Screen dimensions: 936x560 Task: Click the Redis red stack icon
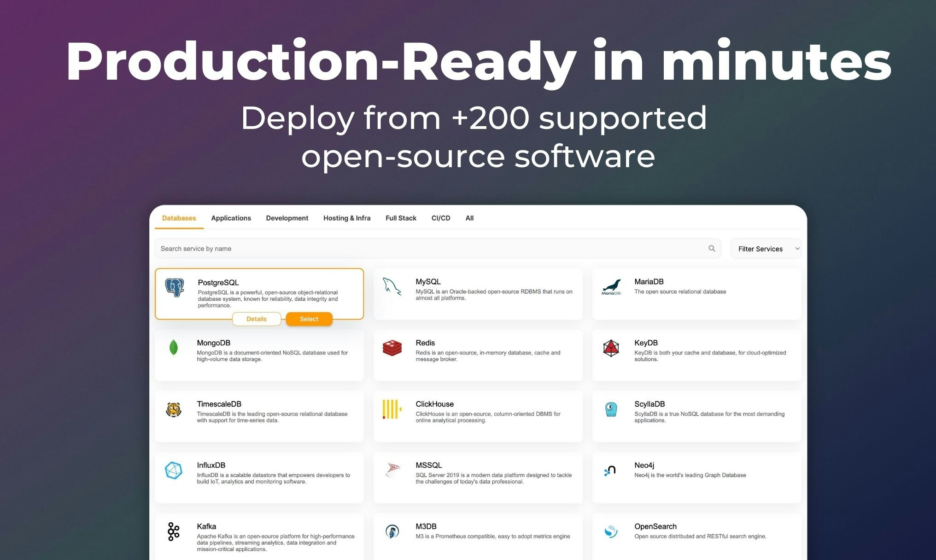pyautogui.click(x=392, y=348)
